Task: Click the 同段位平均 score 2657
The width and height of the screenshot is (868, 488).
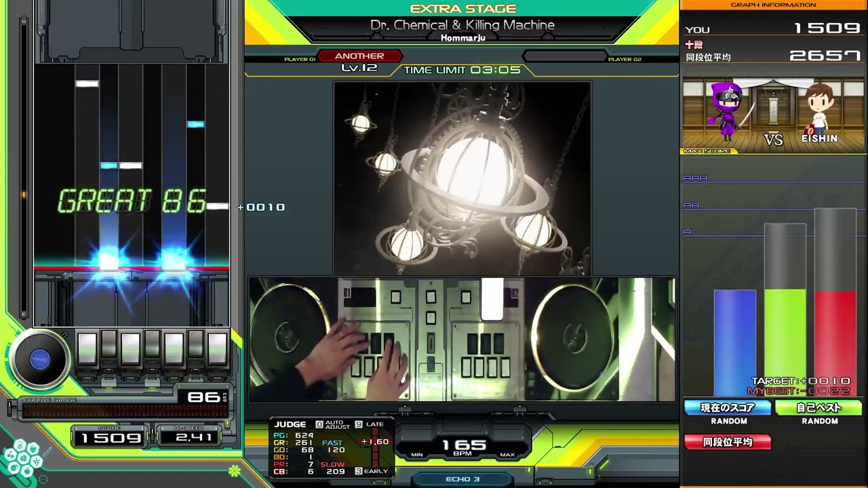Action: pyautogui.click(x=825, y=56)
